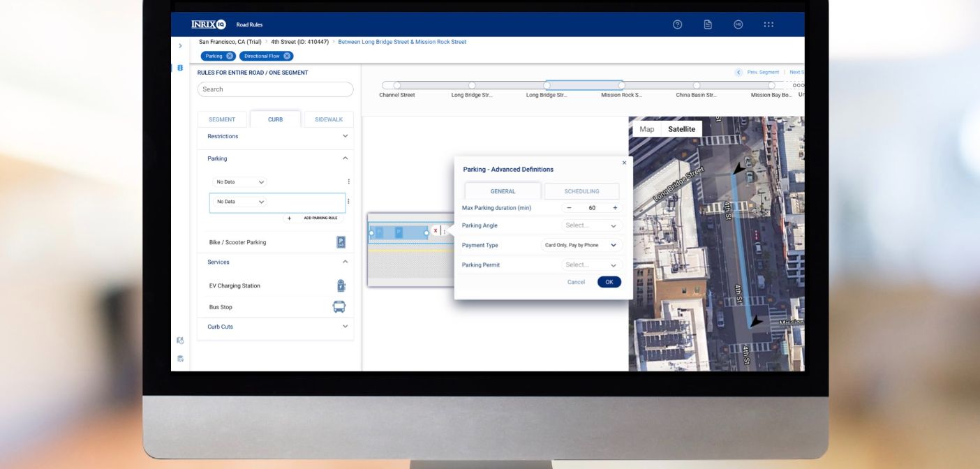Screen dimensions: 980x469
Task: Click the info icon in the left rail
Action: 180,68
